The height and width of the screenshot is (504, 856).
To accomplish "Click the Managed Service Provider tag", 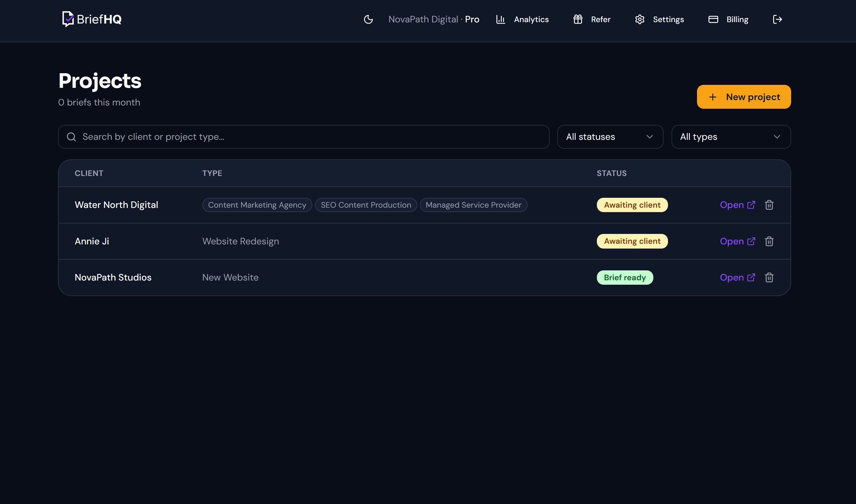I will (473, 205).
